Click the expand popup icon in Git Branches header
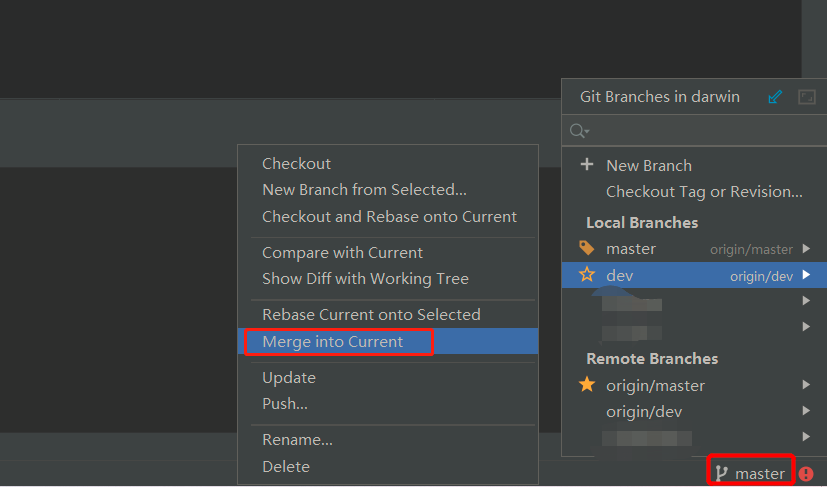The image size is (831, 489). (x=806, y=97)
